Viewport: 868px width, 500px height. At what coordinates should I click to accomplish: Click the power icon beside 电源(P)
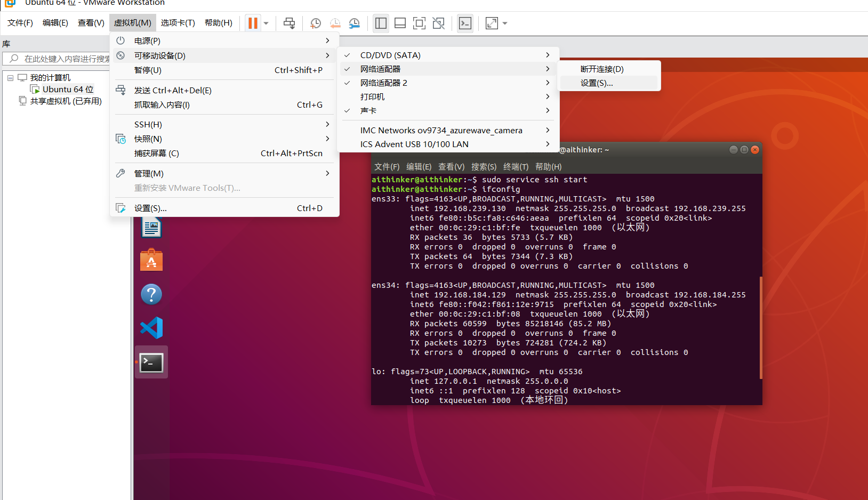point(120,41)
